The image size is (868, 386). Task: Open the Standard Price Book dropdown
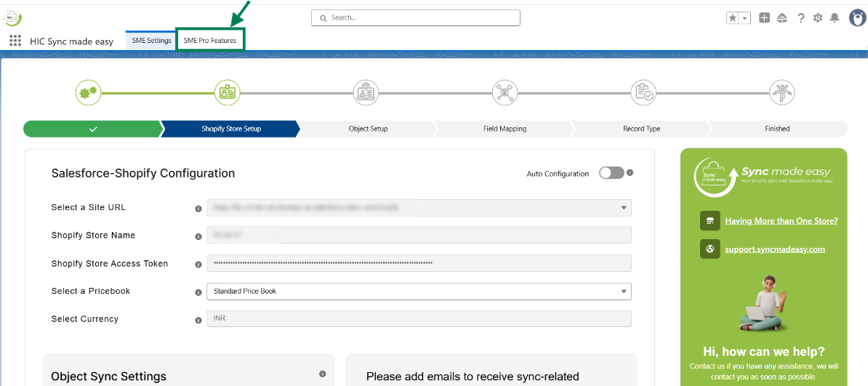tap(419, 291)
